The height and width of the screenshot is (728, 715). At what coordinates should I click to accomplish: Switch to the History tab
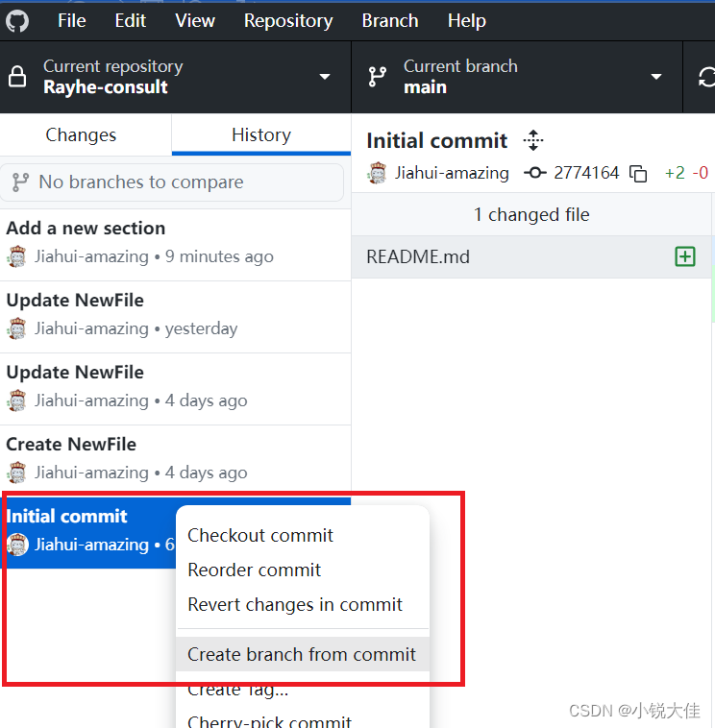click(261, 135)
